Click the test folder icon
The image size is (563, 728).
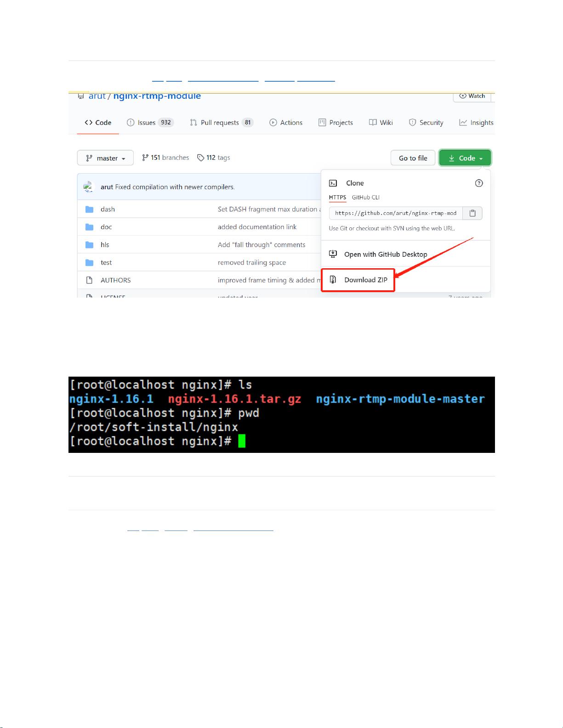coord(89,263)
